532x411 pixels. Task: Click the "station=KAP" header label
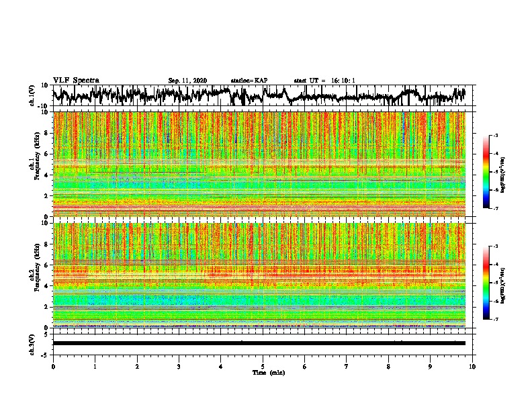249,81
